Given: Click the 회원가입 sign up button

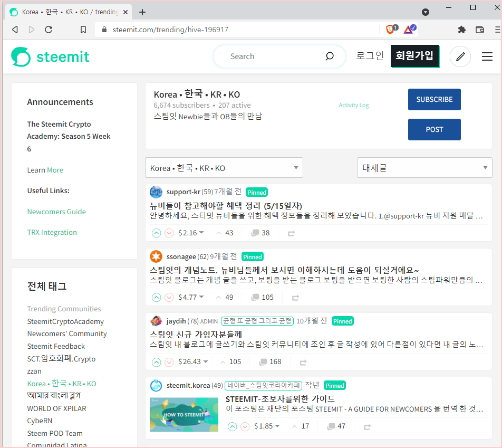Looking at the screenshot, I should 414,56.
